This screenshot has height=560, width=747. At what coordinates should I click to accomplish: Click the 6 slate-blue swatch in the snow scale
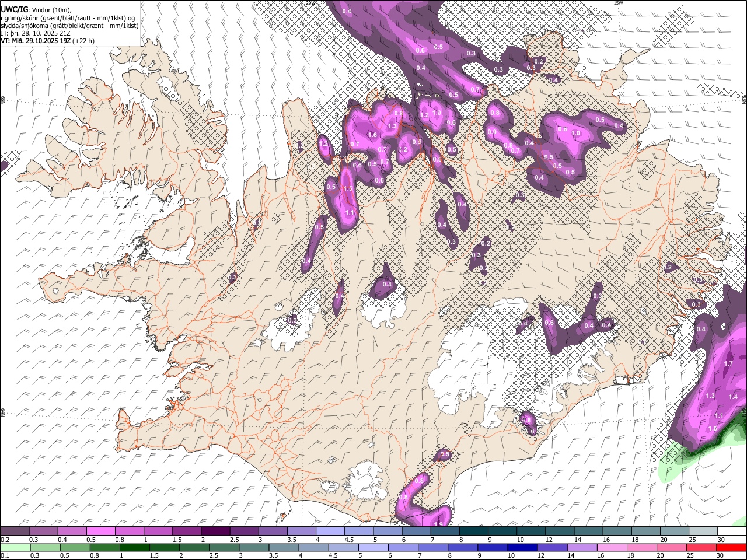point(416,531)
